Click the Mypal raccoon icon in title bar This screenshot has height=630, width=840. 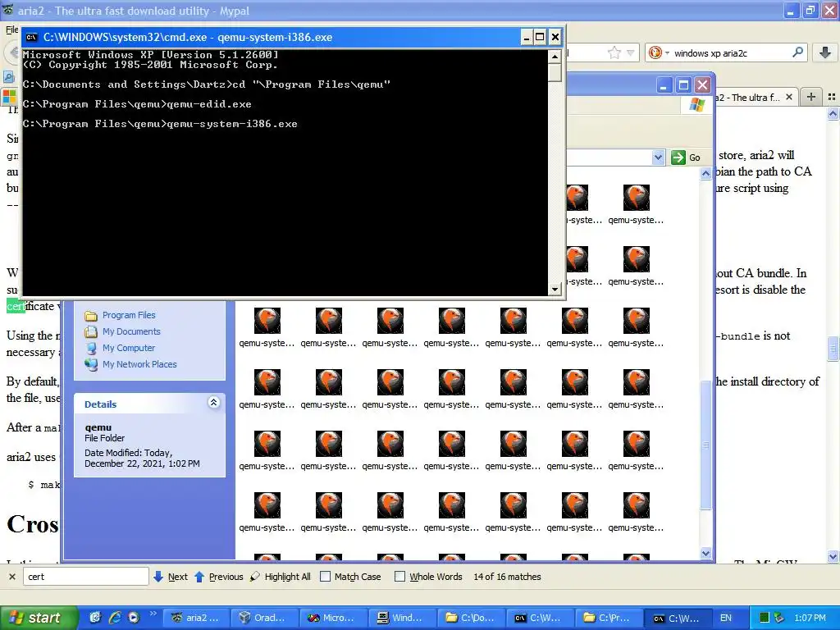[7, 10]
